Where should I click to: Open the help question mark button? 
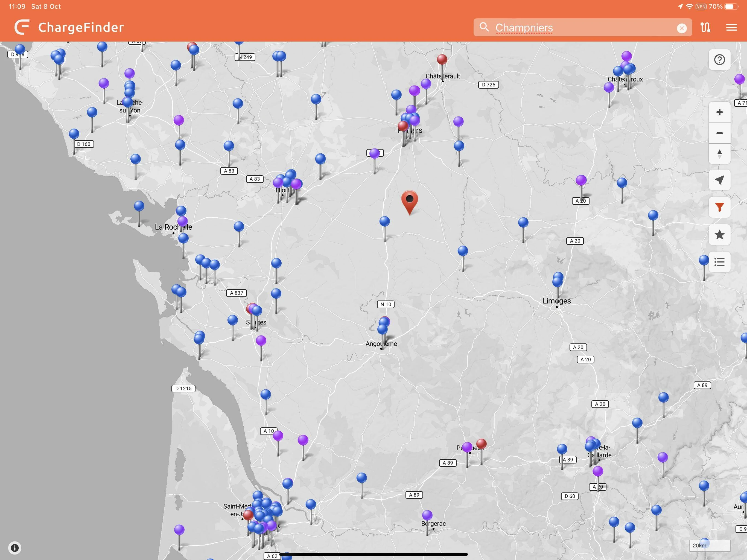(x=719, y=60)
